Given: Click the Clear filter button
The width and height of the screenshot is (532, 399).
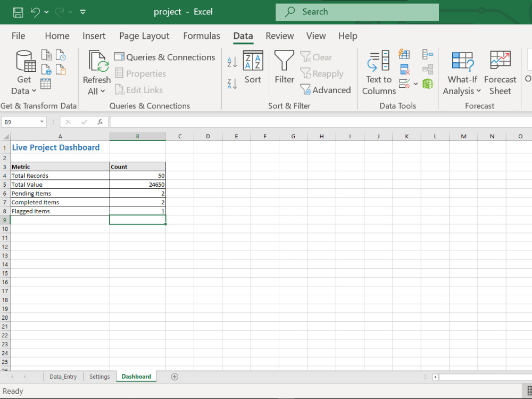Looking at the screenshot, I should 316,57.
